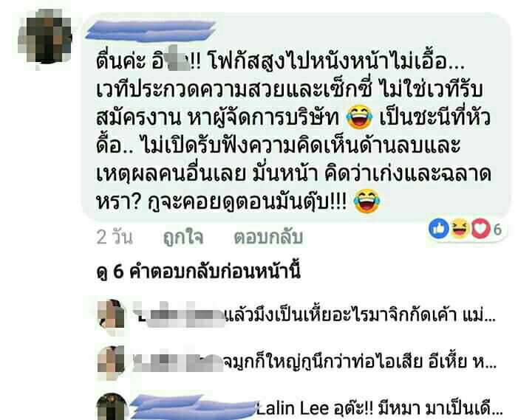
Task: Expand first reply starting แล้วมึงเป็นเหี้ยอะไร
Action: [x=361, y=317]
